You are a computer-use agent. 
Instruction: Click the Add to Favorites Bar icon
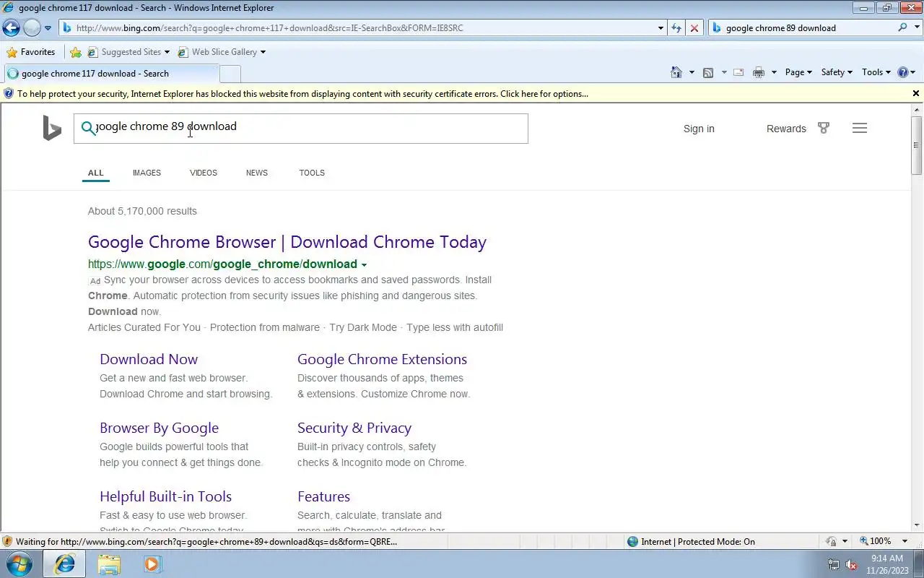[75, 52]
